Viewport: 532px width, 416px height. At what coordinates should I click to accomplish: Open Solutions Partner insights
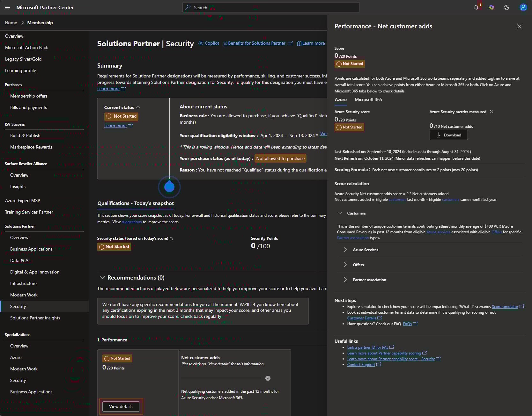pos(35,318)
